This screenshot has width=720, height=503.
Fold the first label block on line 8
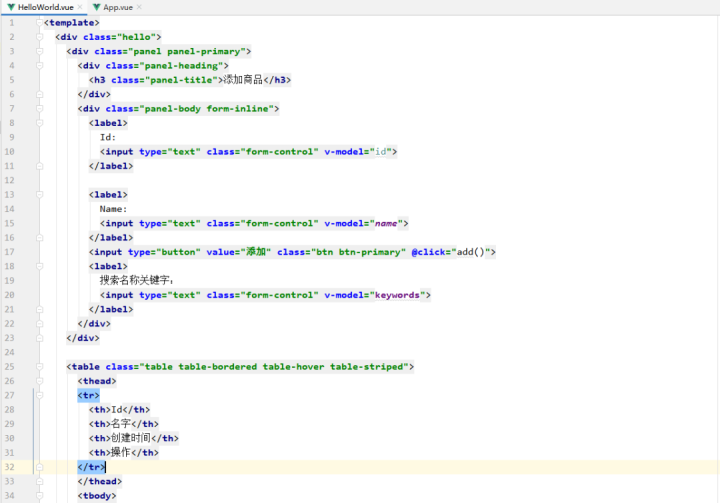(39, 123)
